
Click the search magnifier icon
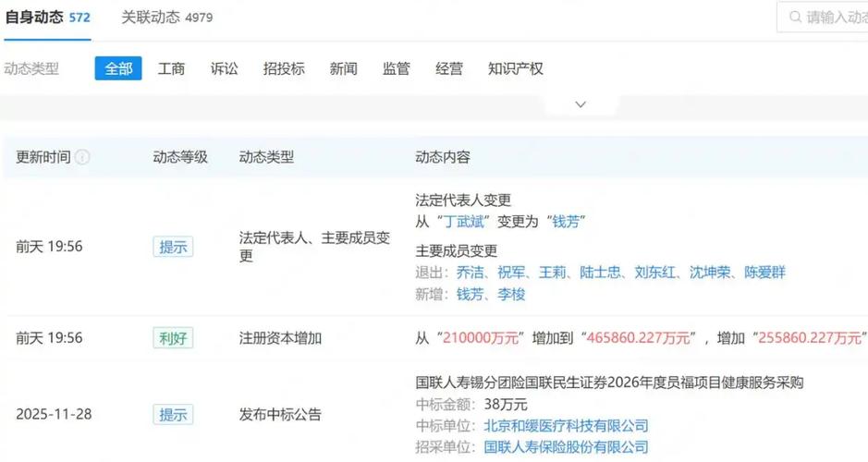coord(795,18)
